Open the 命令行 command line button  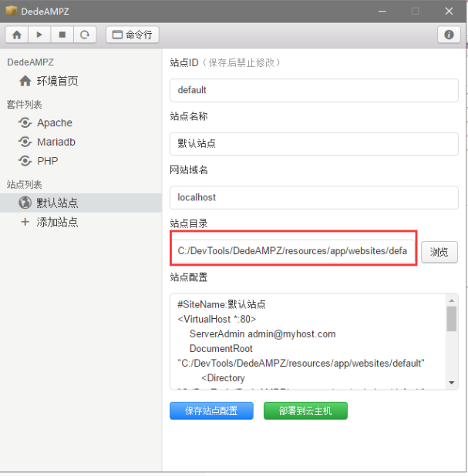pyautogui.click(x=132, y=35)
